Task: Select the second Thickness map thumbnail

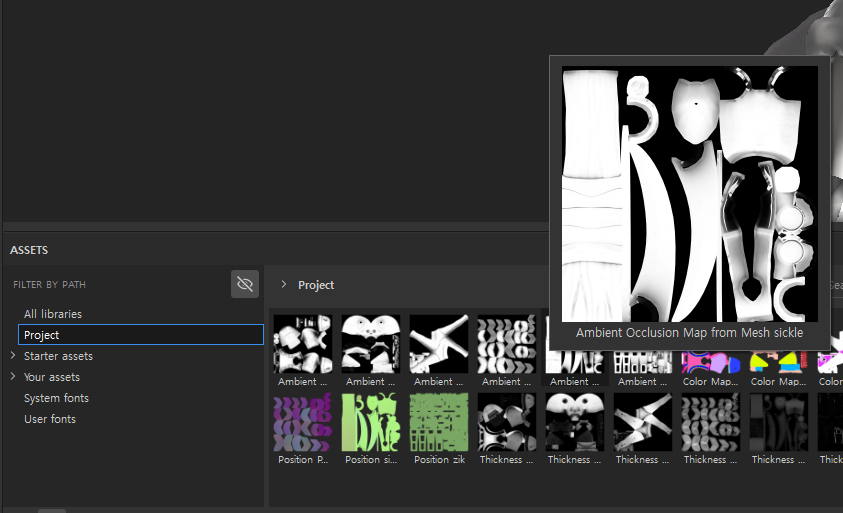Action: [575, 422]
